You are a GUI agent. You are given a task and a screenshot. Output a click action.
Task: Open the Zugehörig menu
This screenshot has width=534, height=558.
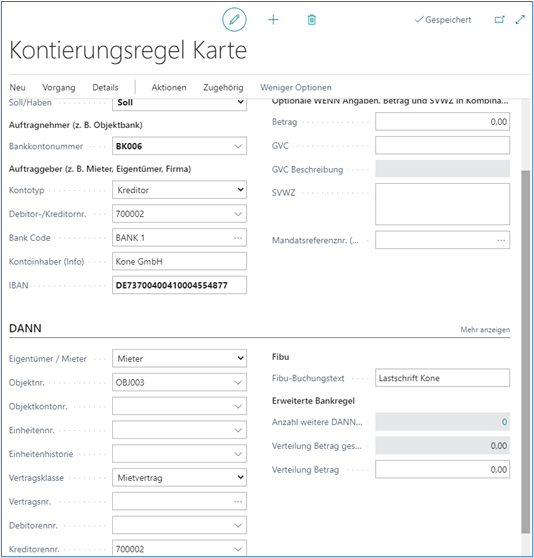223,88
